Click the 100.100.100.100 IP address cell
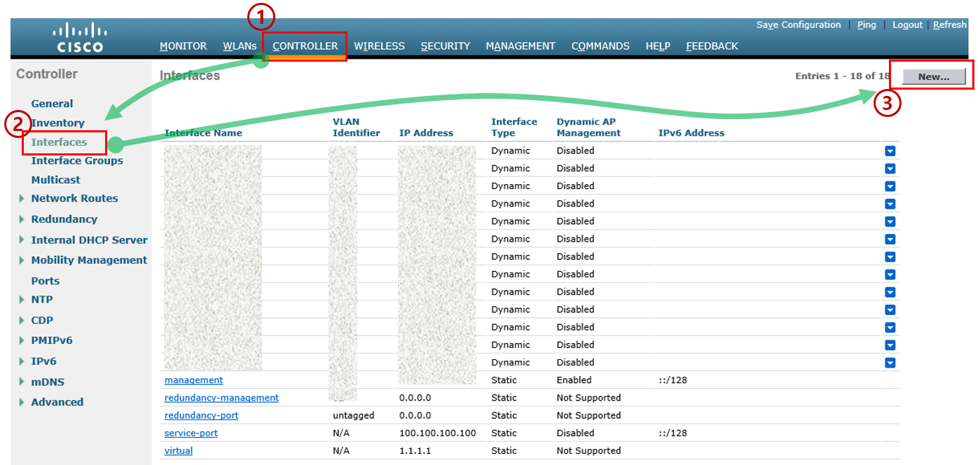 point(438,433)
